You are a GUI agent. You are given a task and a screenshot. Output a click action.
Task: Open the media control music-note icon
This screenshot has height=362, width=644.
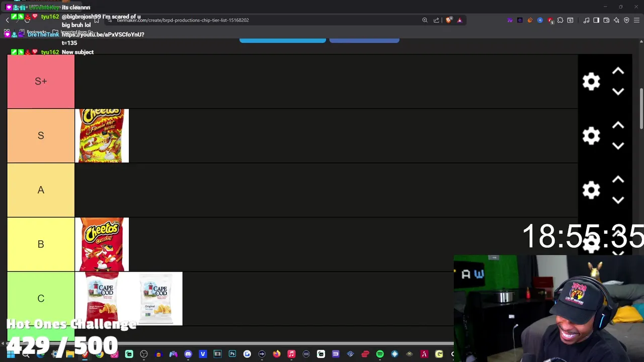pos(586,20)
